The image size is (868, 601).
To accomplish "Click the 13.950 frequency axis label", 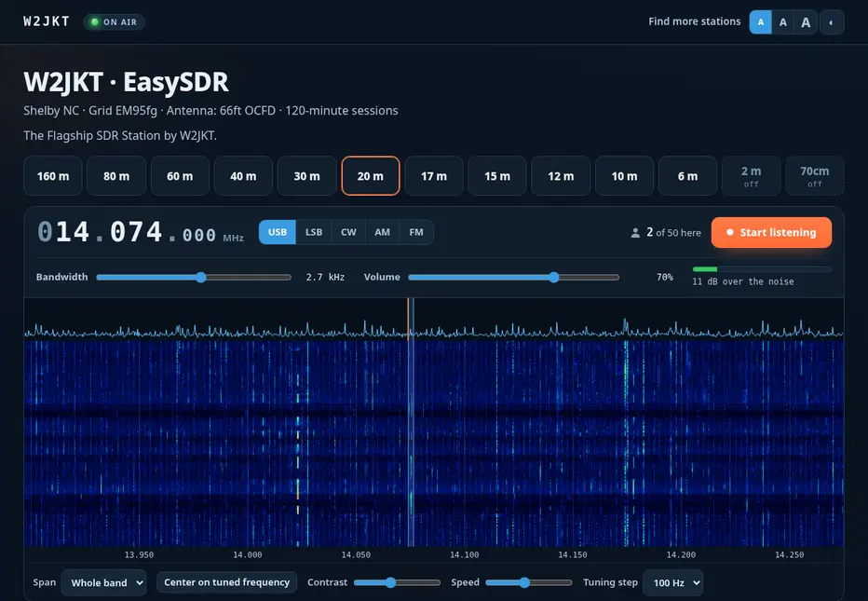I will (139, 554).
